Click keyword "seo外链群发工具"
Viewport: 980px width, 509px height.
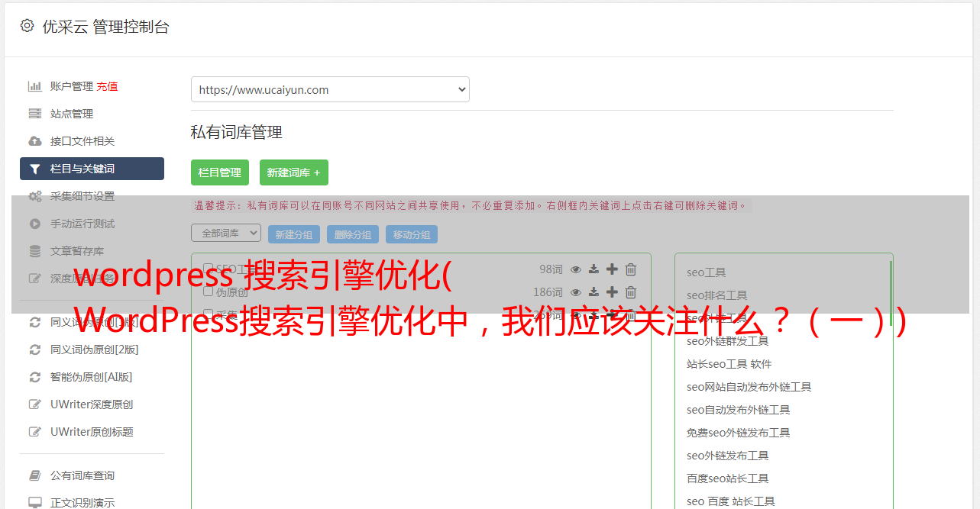pyautogui.click(x=727, y=341)
